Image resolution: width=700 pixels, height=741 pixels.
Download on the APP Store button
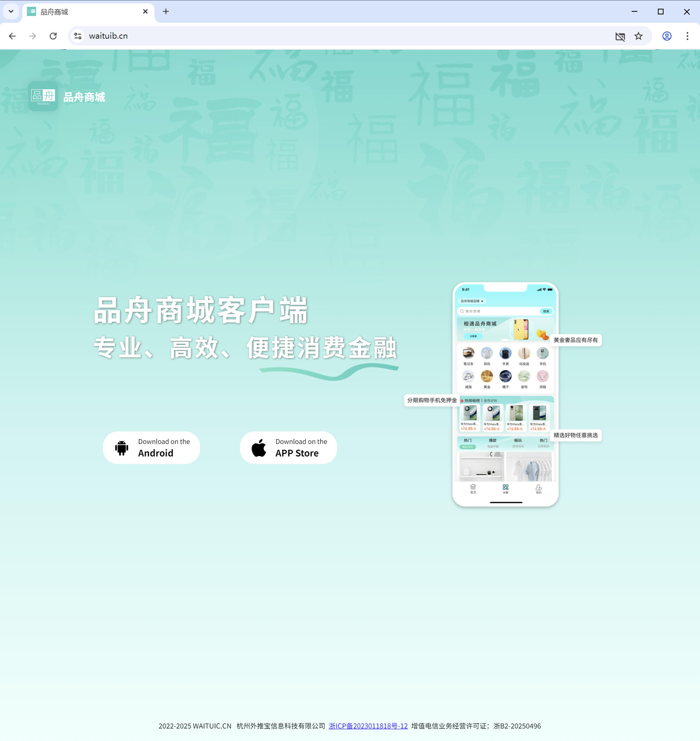289,448
